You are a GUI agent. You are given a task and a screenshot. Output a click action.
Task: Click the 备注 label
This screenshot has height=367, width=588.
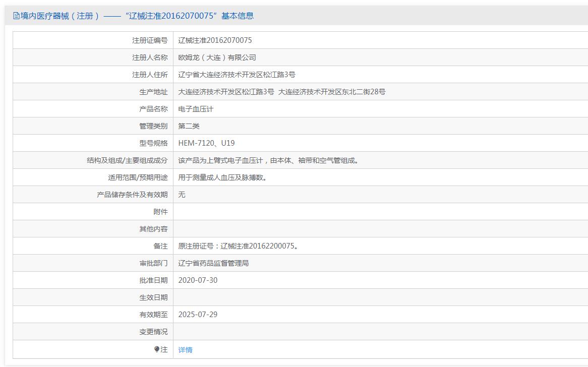pyautogui.click(x=160, y=246)
